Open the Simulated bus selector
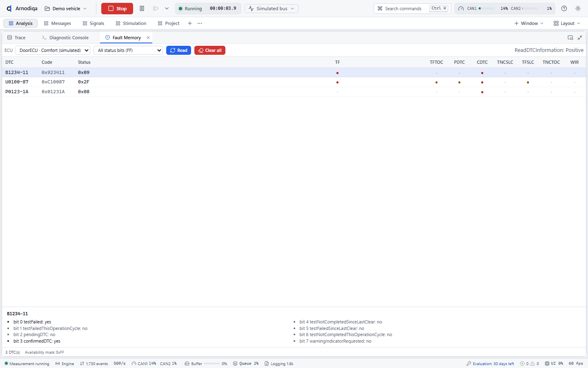588x368 pixels. point(272,9)
